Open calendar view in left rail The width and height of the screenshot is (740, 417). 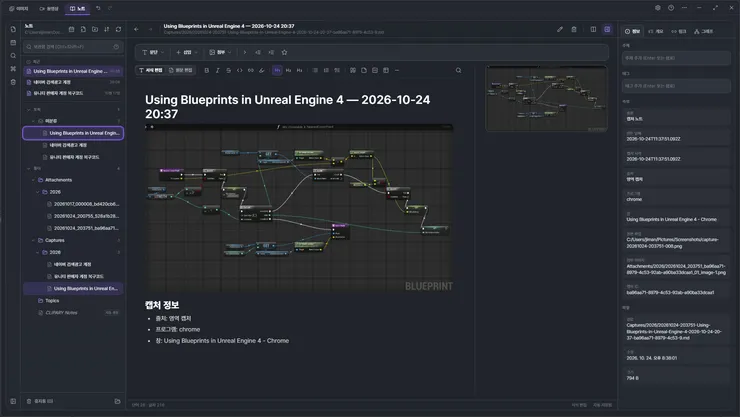point(13,42)
